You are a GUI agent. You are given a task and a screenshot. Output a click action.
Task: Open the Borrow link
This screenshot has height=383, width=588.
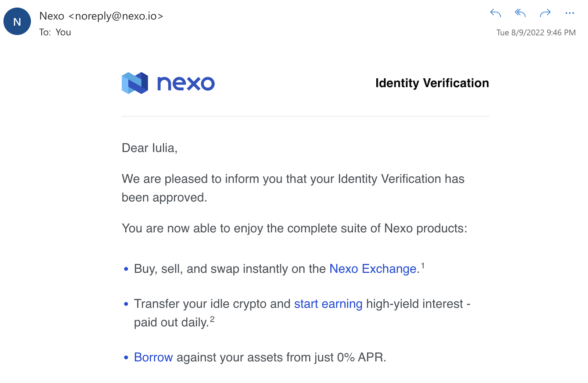coord(153,357)
